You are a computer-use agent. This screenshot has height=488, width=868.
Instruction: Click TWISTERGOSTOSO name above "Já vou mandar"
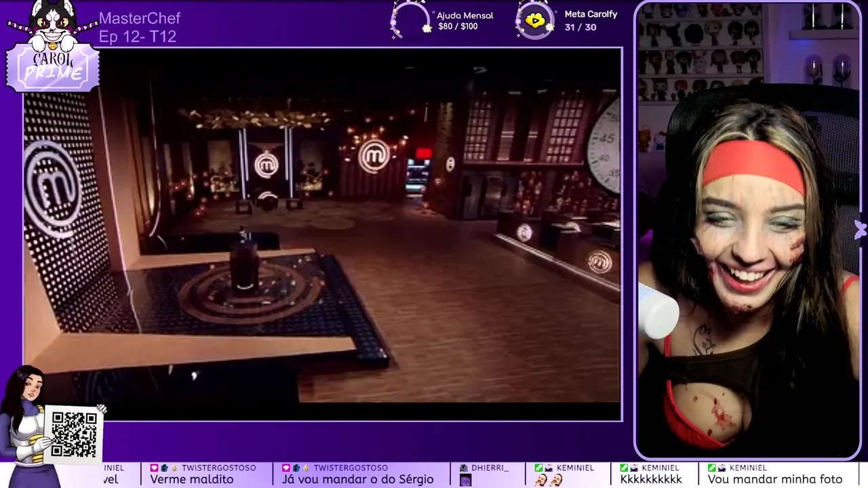point(351,468)
